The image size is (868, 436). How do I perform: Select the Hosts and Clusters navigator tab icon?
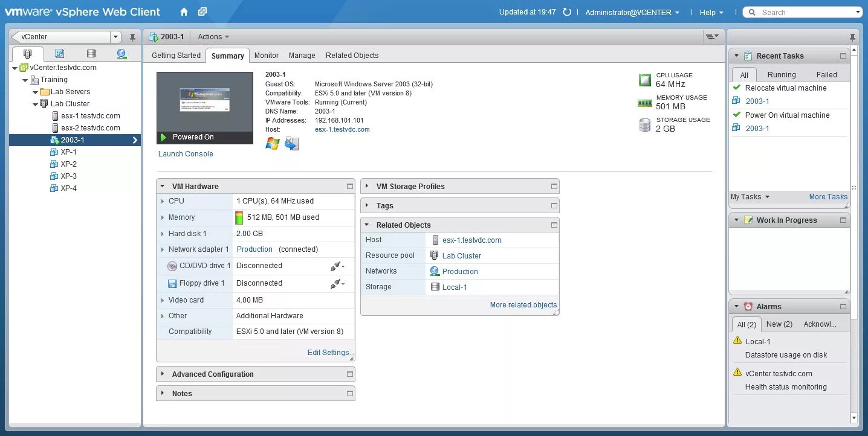(x=28, y=54)
